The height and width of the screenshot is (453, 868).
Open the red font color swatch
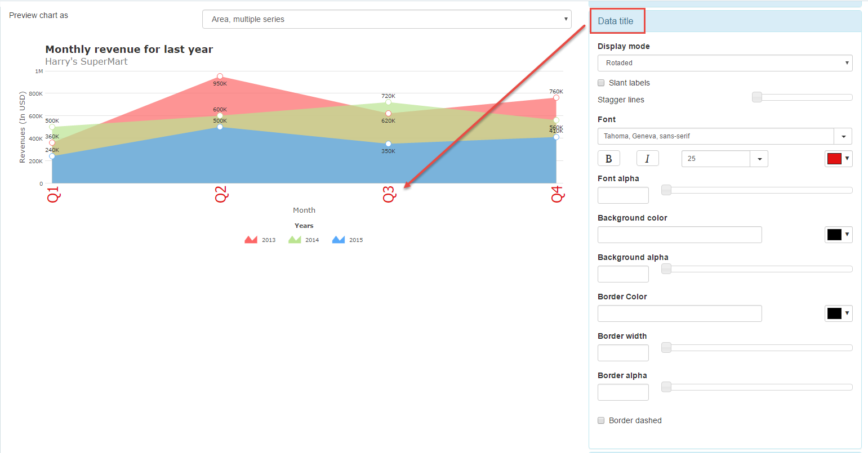coord(838,159)
